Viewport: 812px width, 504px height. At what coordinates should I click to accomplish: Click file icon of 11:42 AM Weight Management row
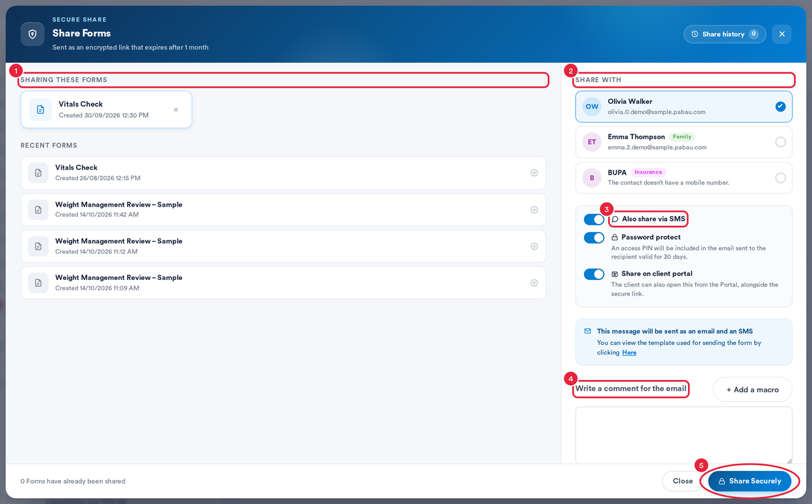pyautogui.click(x=38, y=210)
